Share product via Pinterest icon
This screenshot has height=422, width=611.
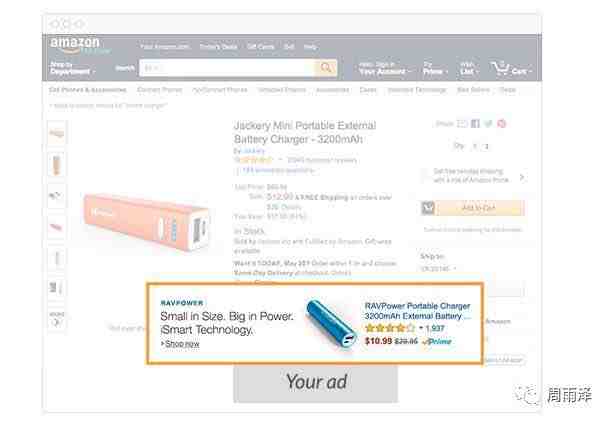tap(502, 124)
